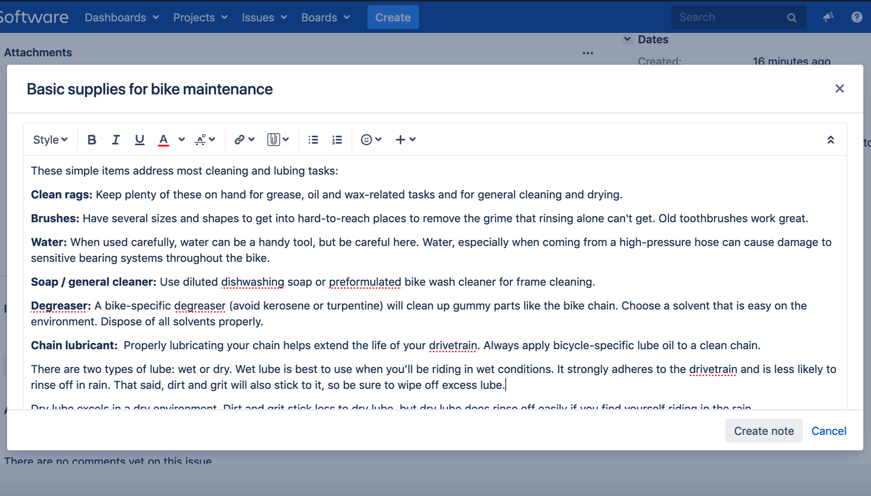Click the 'Soap / general cleaner:' text
This screenshot has width=871, height=496.
coord(94,282)
